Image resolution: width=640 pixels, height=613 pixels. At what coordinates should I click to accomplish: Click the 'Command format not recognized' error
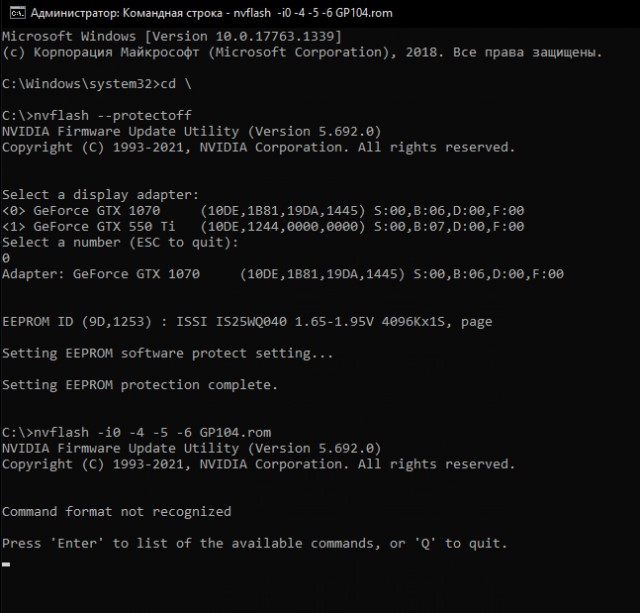pyautogui.click(x=116, y=512)
